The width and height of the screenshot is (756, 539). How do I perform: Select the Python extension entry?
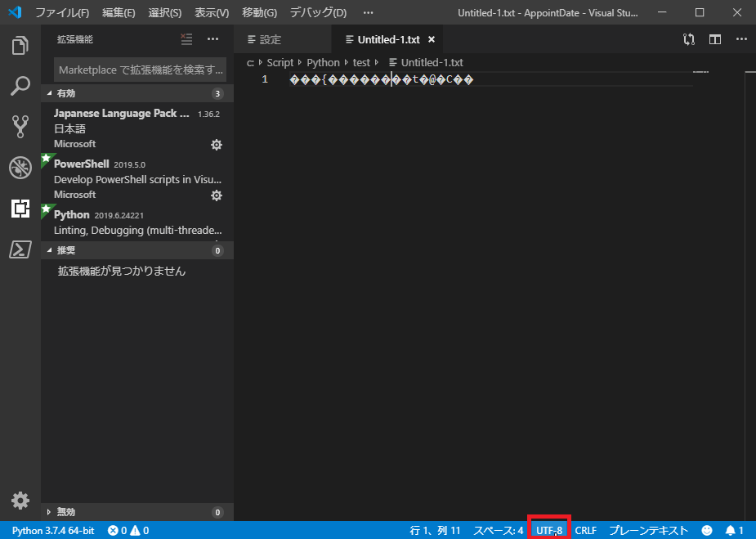point(137,222)
